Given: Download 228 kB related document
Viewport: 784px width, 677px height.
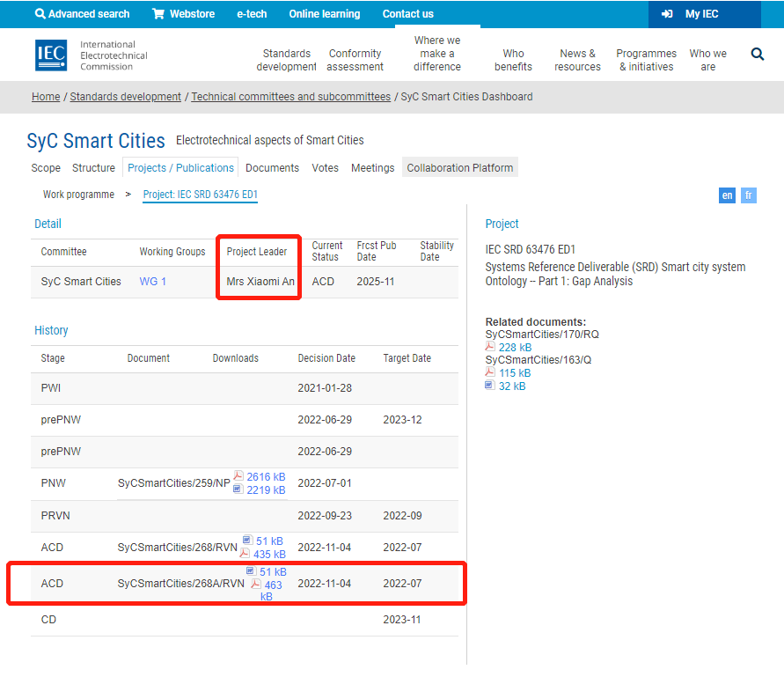Looking at the screenshot, I should click(x=515, y=348).
